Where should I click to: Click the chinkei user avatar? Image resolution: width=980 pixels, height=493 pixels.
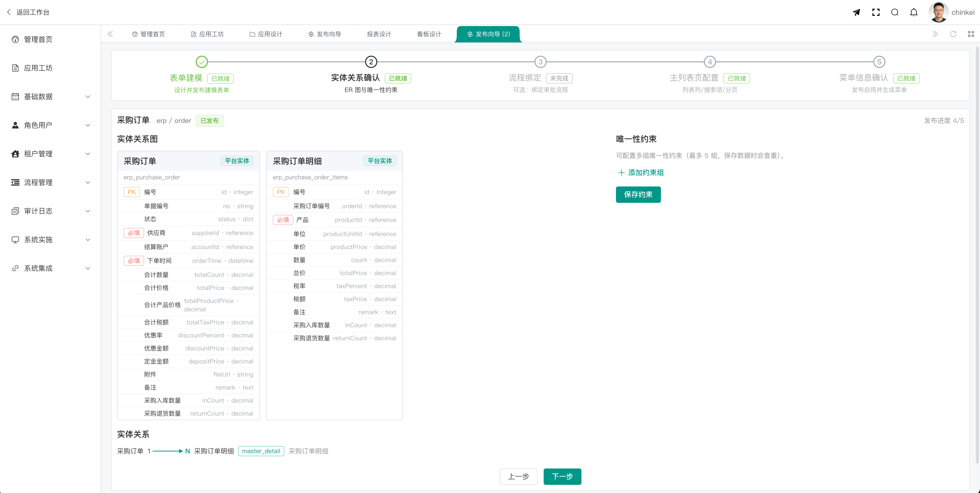939,12
